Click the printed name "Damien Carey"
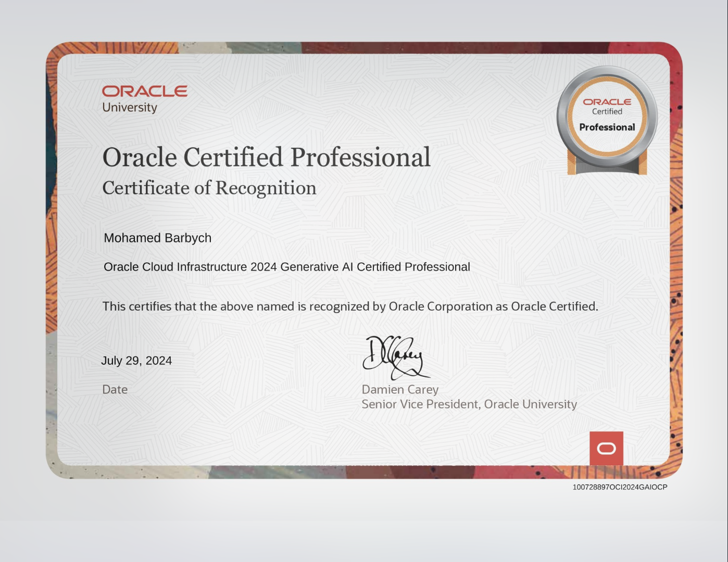728x562 pixels. tap(400, 389)
